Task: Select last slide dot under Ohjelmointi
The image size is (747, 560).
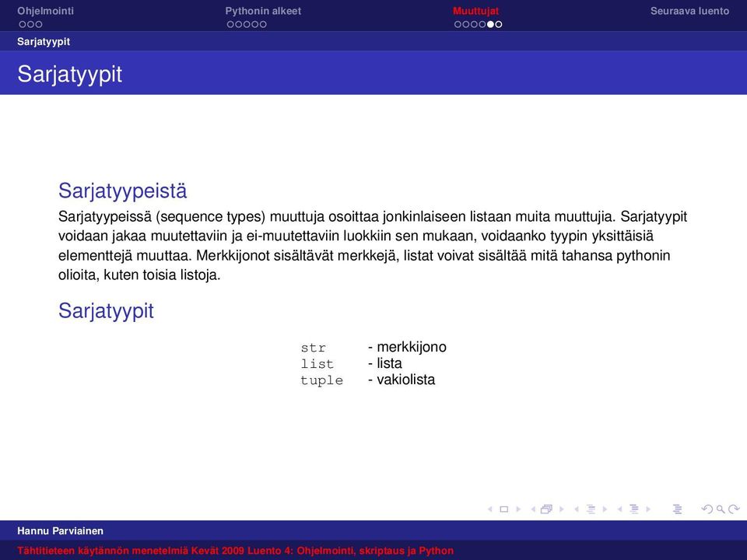Action: click(x=39, y=24)
